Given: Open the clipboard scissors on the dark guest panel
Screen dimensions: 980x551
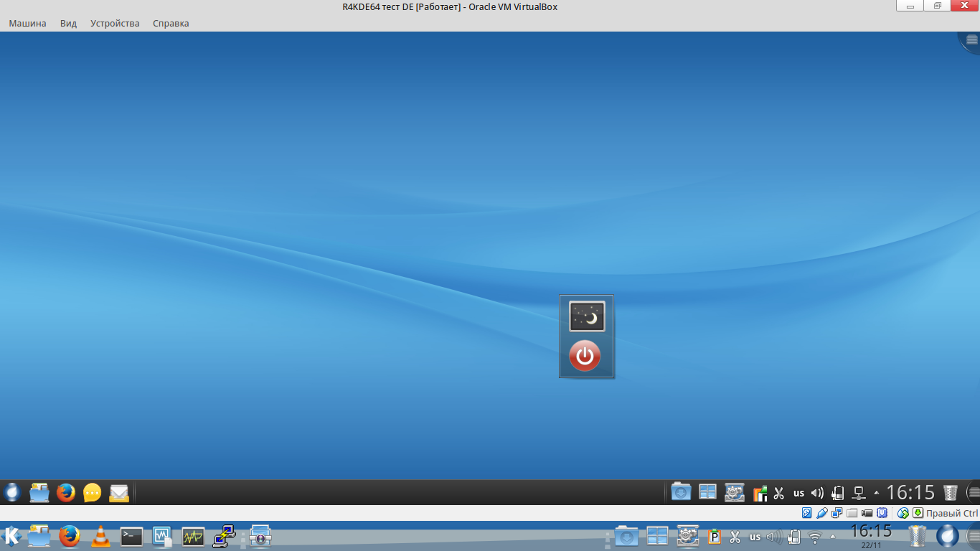Looking at the screenshot, I should (778, 493).
